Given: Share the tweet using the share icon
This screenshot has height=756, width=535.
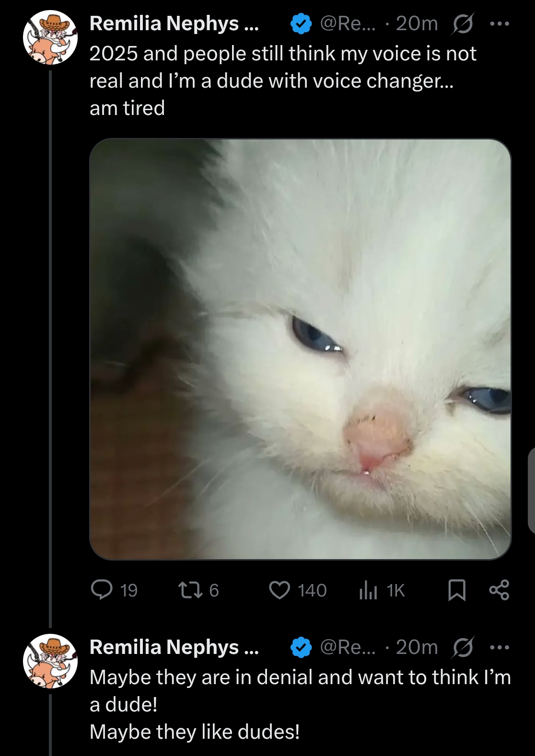Looking at the screenshot, I should 499,590.
